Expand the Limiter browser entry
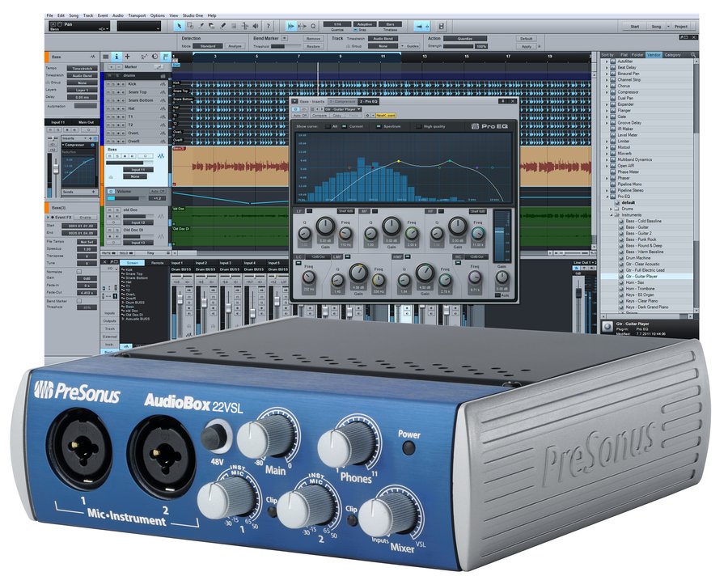Screen dimensions: 728x576 tap(607, 142)
